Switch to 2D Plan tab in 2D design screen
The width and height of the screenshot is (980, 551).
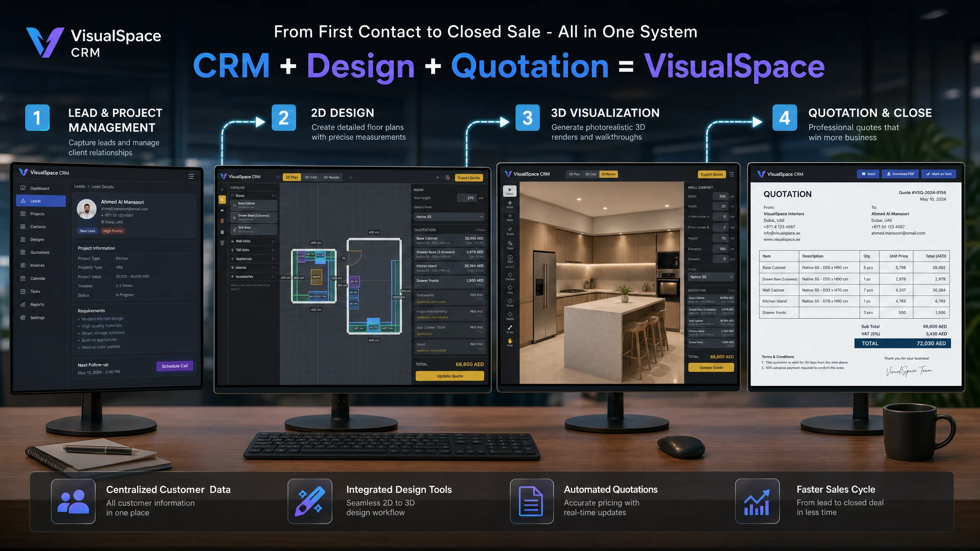click(x=292, y=177)
